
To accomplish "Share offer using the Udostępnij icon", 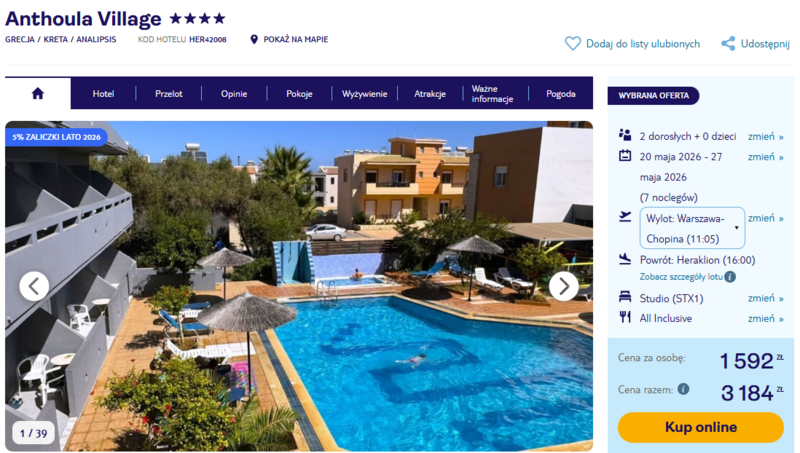I will click(x=728, y=43).
